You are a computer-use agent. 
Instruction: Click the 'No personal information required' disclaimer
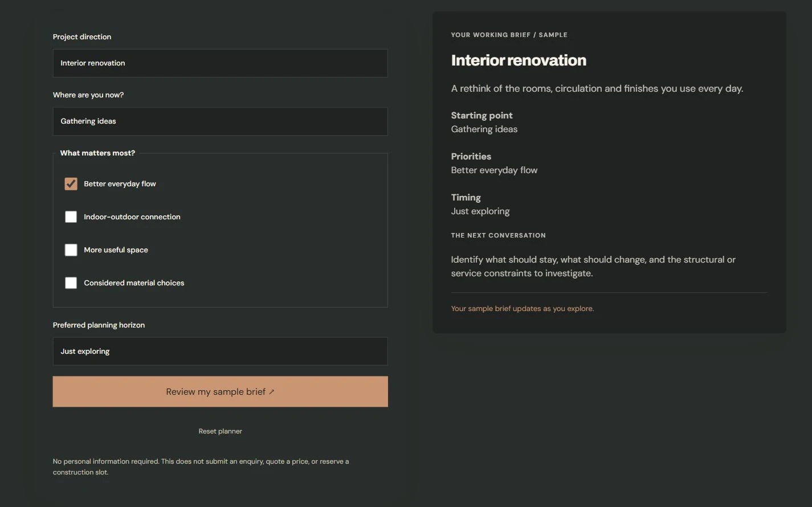[x=201, y=467]
